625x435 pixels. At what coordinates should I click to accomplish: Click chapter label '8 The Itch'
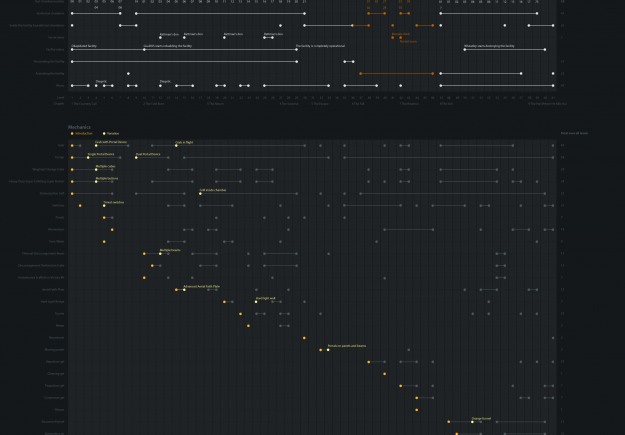(x=446, y=104)
